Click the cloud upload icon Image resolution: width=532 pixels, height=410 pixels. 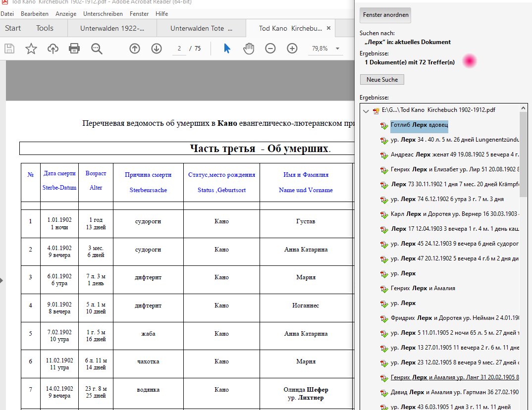click(x=53, y=49)
